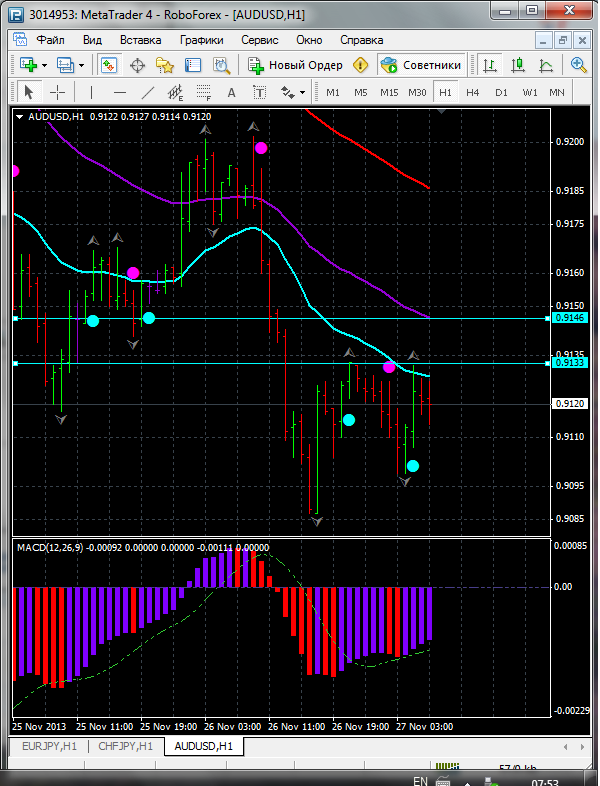Click the zoom in magnifier icon
This screenshot has height=786, width=600.
point(578,65)
